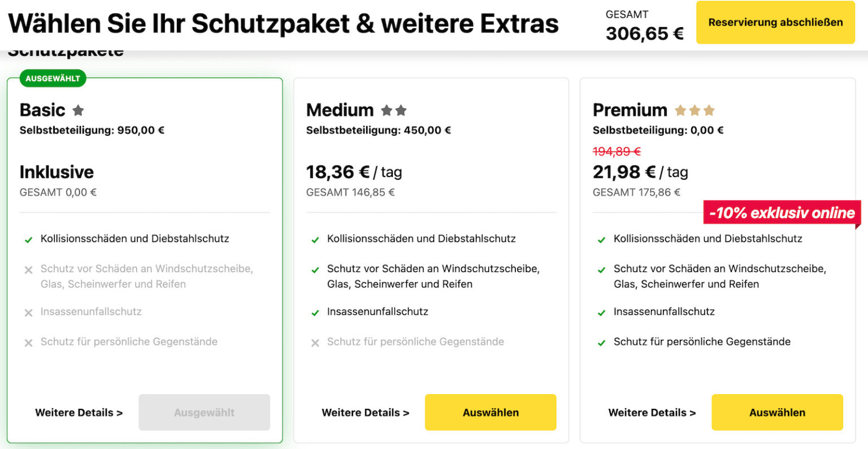Image resolution: width=868 pixels, height=449 pixels.
Task: Click the -10% exklusiv online badge
Action: (781, 213)
